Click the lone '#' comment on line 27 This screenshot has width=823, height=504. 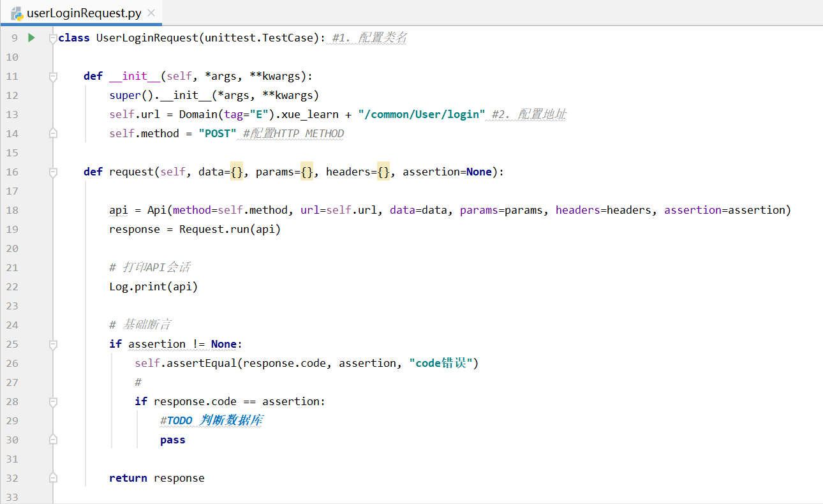tap(138, 382)
